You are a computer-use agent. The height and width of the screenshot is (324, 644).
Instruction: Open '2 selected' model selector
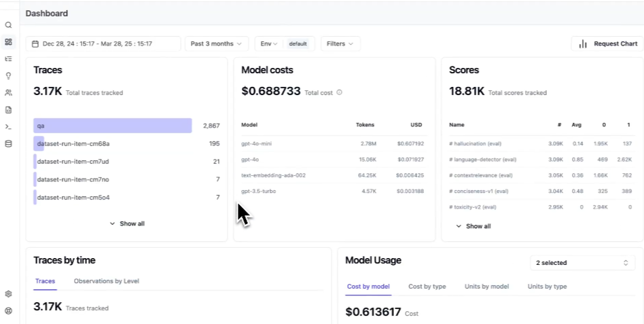pyautogui.click(x=582, y=263)
